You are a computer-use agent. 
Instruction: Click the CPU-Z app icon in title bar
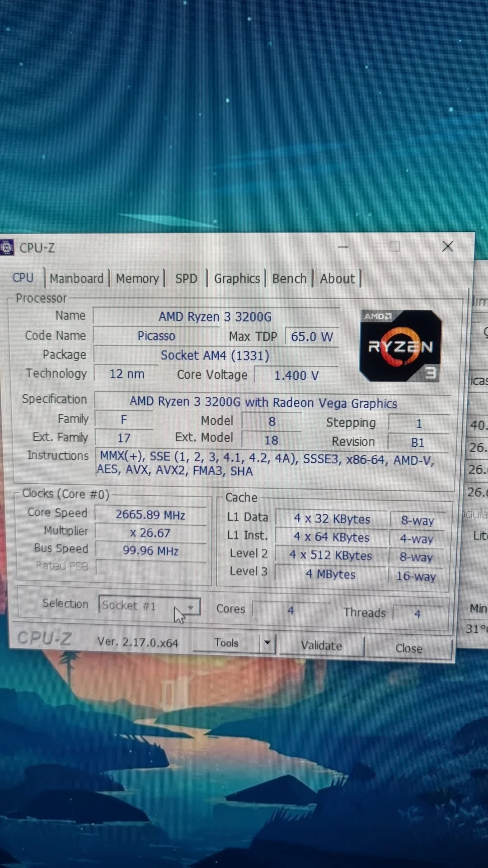tap(7, 247)
